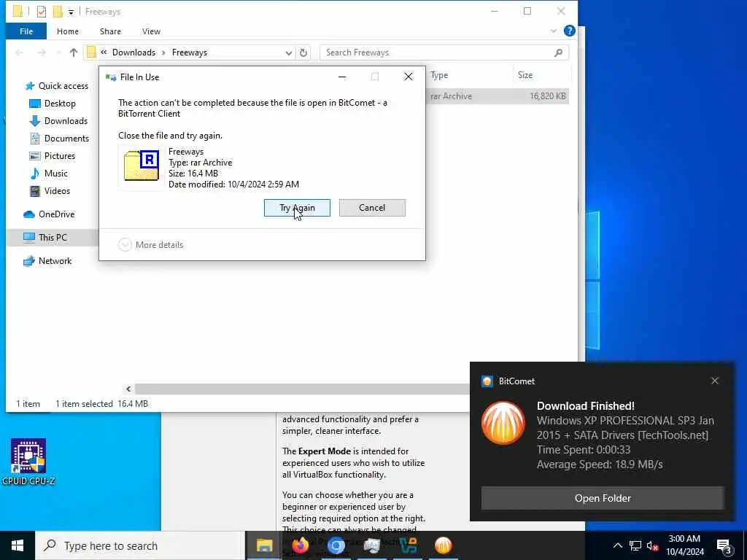Open Documents in navigation pane

[x=60, y=139]
